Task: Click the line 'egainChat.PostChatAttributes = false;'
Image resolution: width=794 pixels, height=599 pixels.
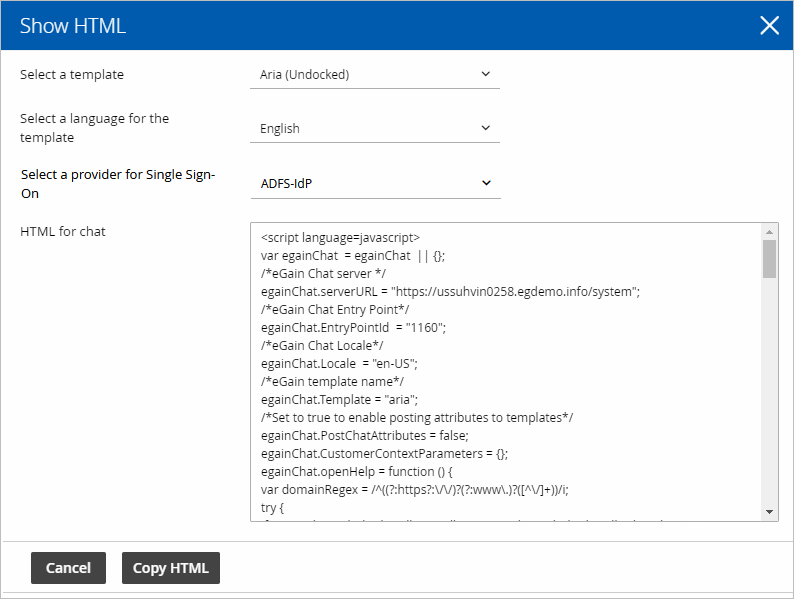Action: pos(365,435)
